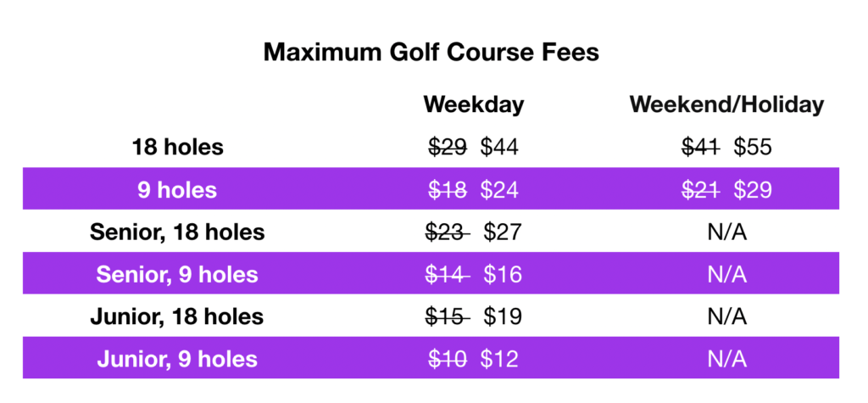The image size is (868, 403).
Task: Click the crossed-out $10 junior price
Action: [x=448, y=359]
